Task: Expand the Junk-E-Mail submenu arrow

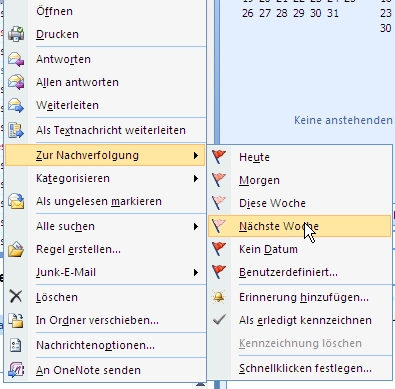Action: (x=196, y=273)
